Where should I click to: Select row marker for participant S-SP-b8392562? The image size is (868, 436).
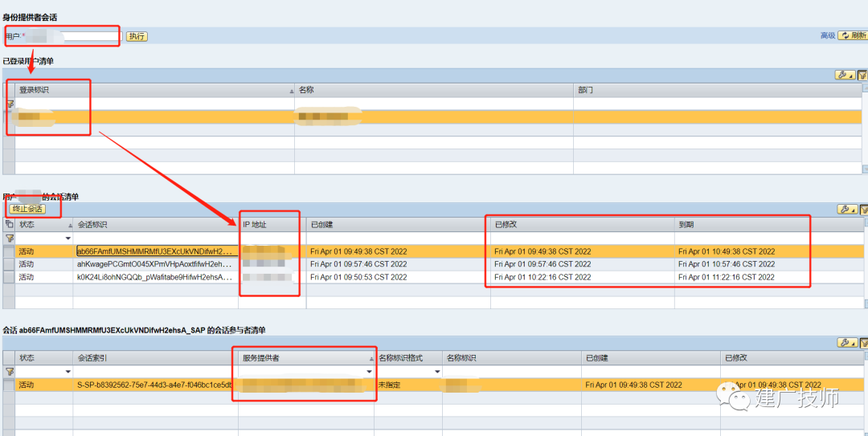(9, 385)
